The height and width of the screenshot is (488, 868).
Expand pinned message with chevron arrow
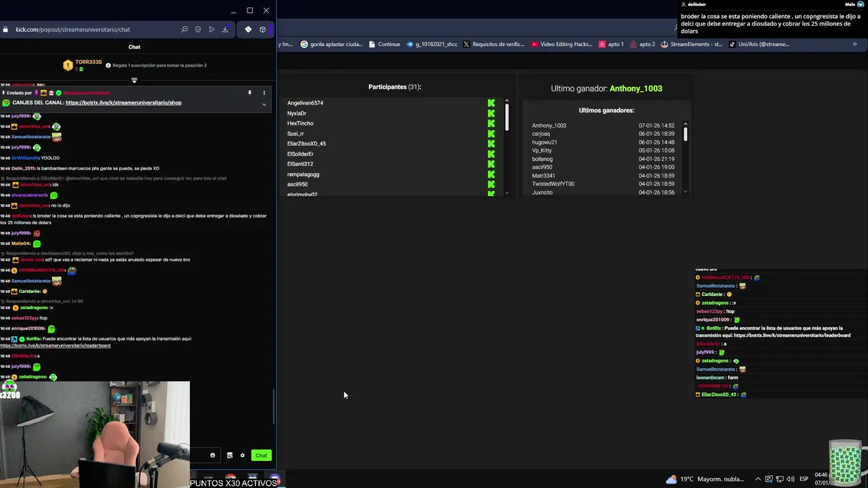pyautogui.click(x=264, y=104)
